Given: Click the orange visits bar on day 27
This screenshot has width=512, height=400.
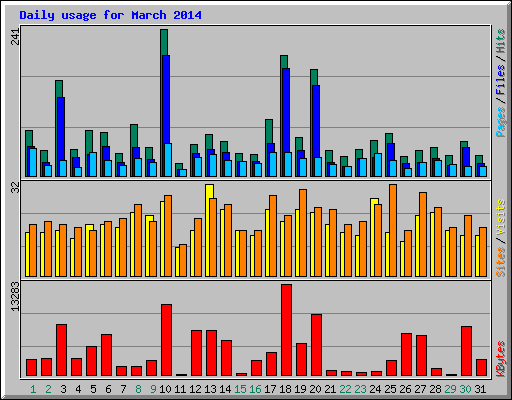Looking at the screenshot, I should coord(423,234).
